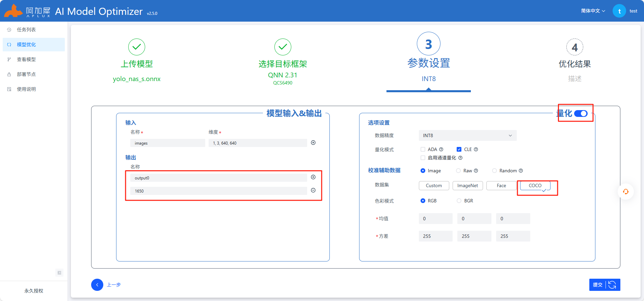Open the orange support headset icon
Image resolution: width=644 pixels, height=301 pixels.
(x=626, y=192)
